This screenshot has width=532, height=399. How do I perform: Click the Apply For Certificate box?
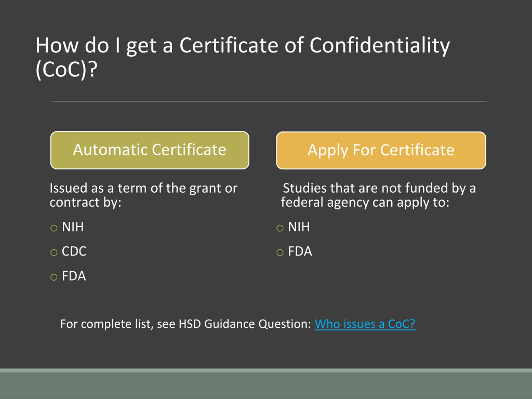click(x=381, y=150)
